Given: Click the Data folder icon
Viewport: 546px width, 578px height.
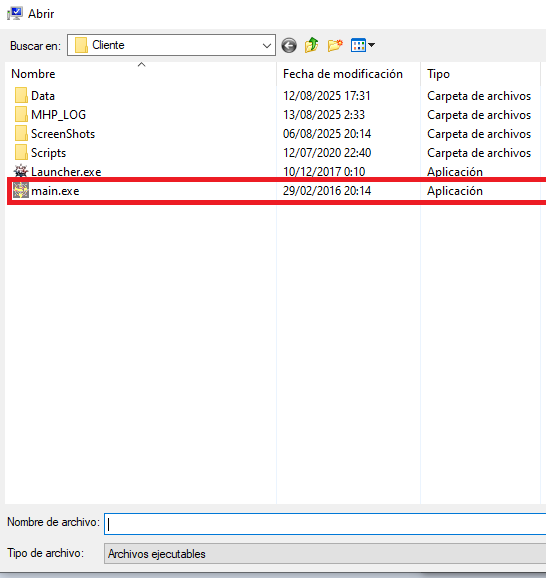Looking at the screenshot, I should tap(21, 95).
